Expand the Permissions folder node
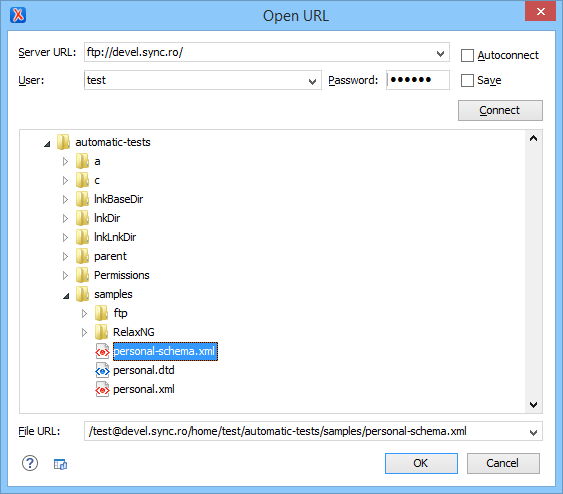Screen dimensions: 563x494 click(65, 275)
